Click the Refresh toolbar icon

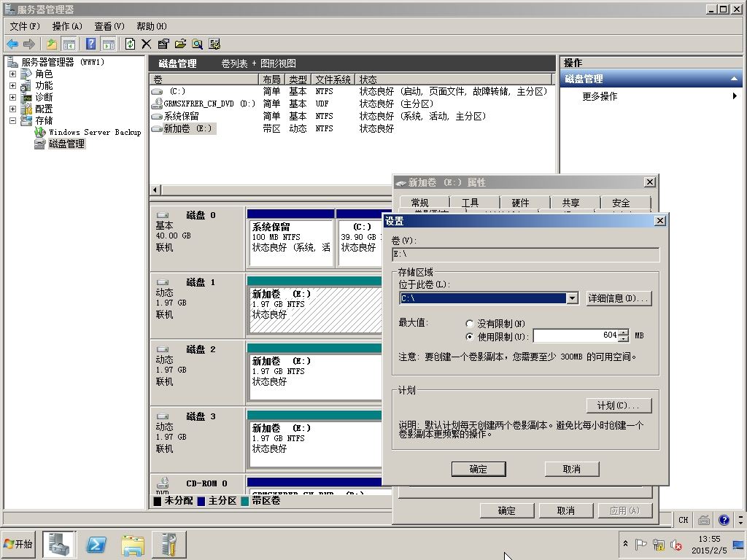130,44
